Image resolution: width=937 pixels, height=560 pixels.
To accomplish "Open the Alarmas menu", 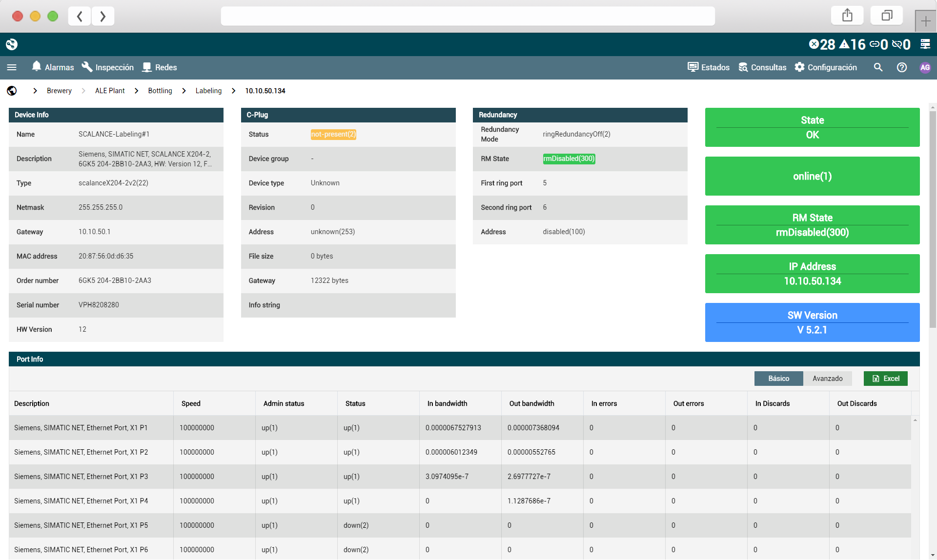I will [53, 67].
